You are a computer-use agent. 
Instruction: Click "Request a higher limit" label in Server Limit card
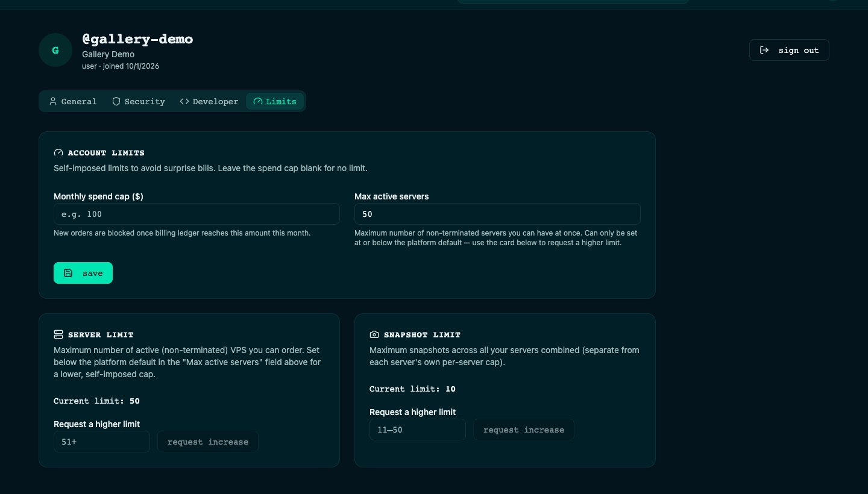click(x=96, y=424)
